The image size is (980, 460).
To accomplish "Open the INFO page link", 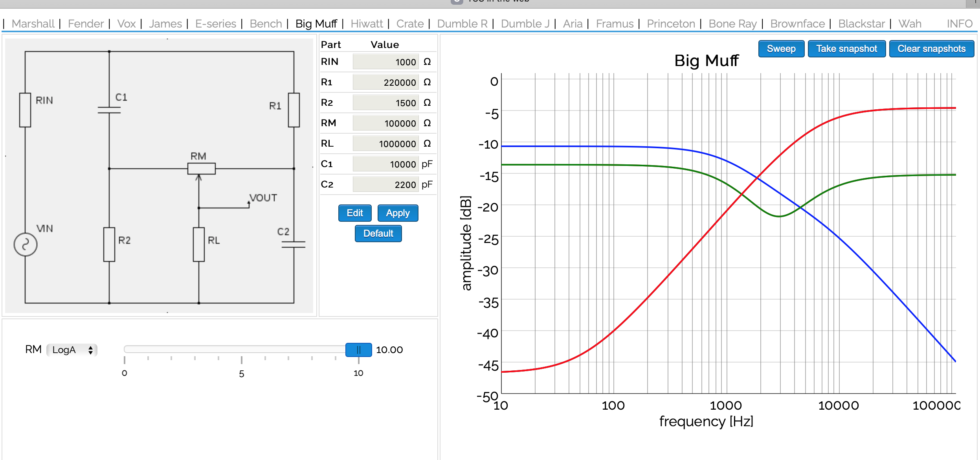I will point(959,24).
